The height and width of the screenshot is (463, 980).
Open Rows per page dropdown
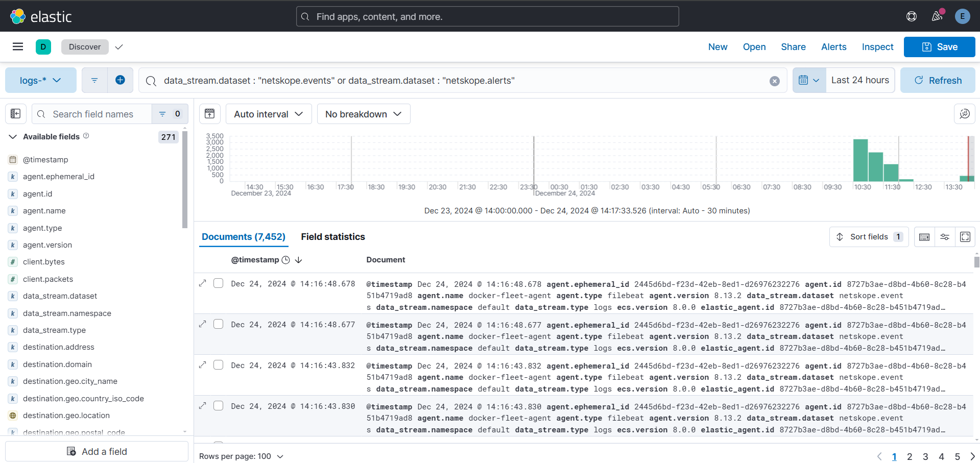click(x=241, y=456)
